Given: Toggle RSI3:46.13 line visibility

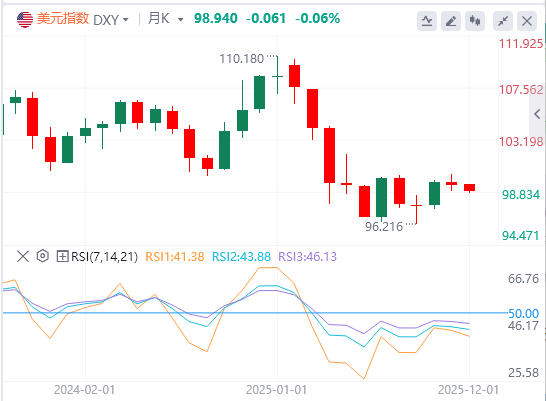Looking at the screenshot, I should click(307, 257).
